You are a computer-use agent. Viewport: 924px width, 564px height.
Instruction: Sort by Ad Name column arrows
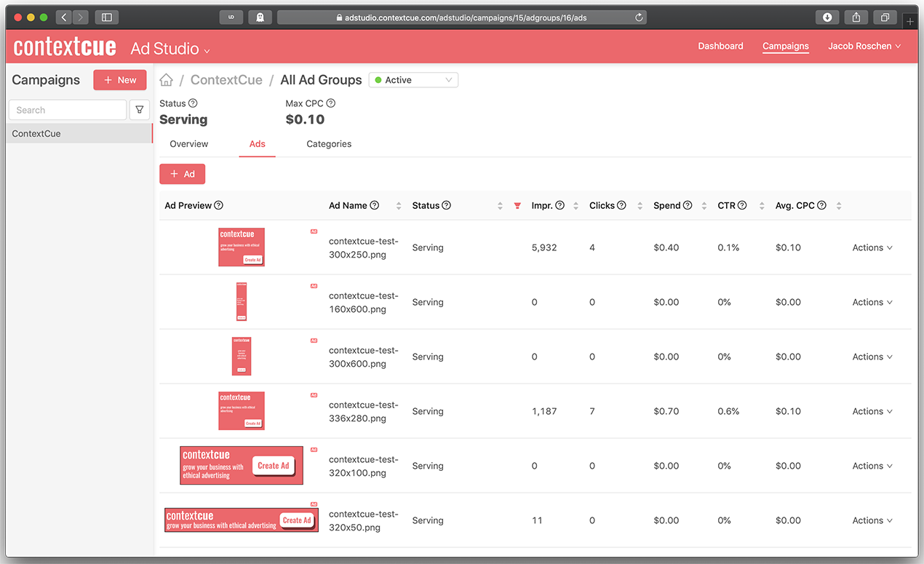pos(399,206)
